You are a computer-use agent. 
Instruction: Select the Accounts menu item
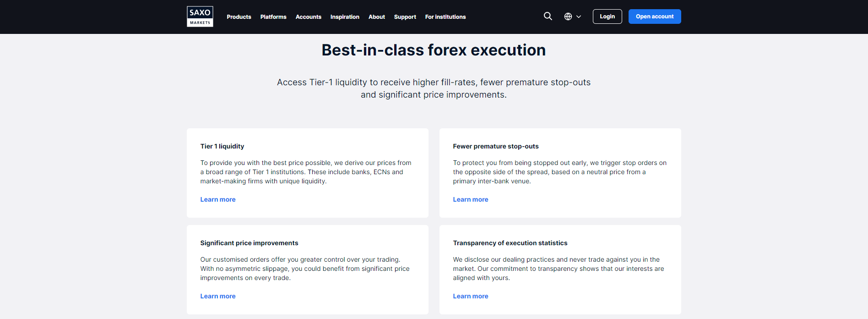[x=309, y=17]
